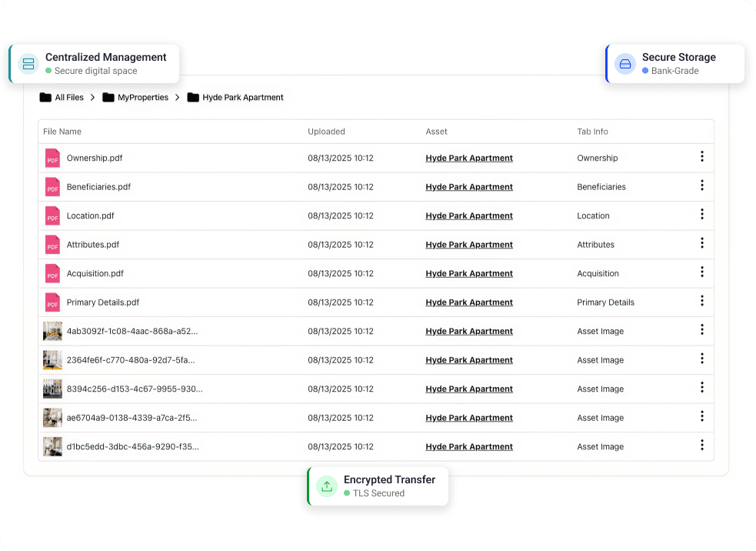This screenshot has height=551, width=756.
Task: Open the Centralized Management server icon
Action: click(28, 64)
